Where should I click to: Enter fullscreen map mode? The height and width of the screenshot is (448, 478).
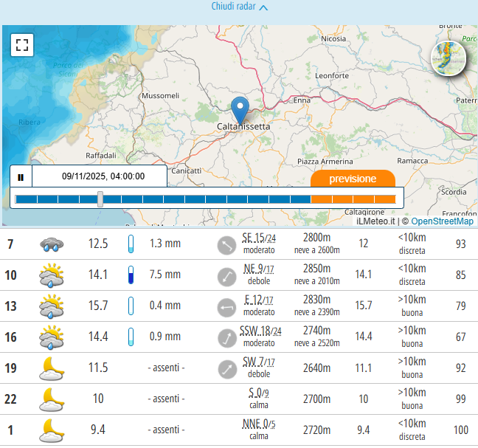tap(23, 45)
